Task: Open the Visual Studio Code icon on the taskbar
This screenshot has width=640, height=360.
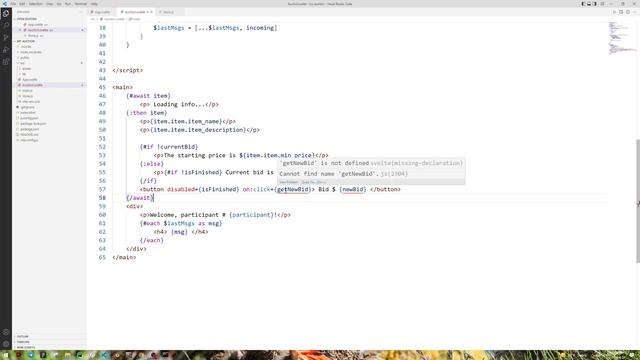Action: pyautogui.click(x=105, y=355)
